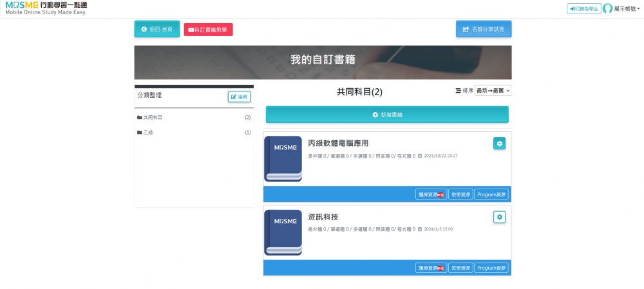644x289 pixels.
Task: Click the 返回首頁 button
Action: [x=156, y=29]
